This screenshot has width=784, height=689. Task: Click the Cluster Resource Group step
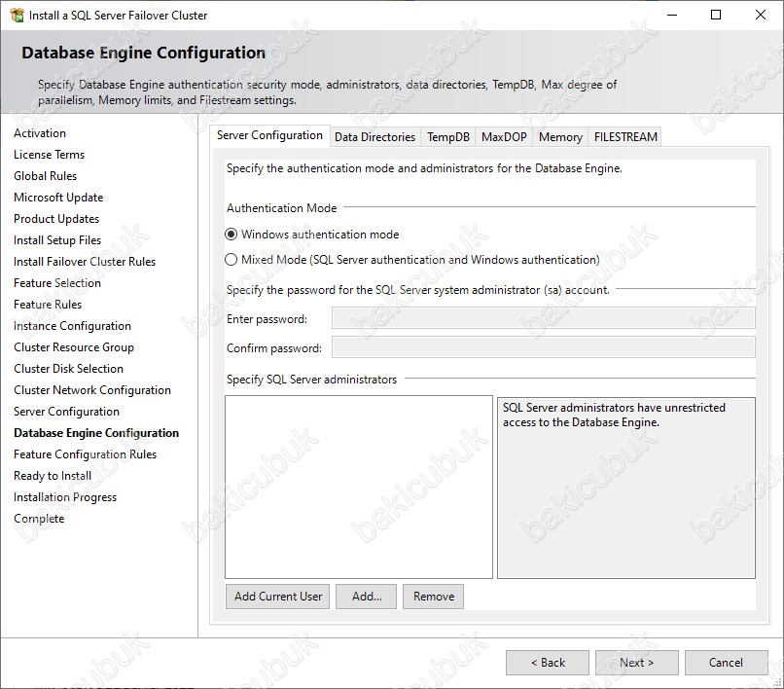point(74,347)
